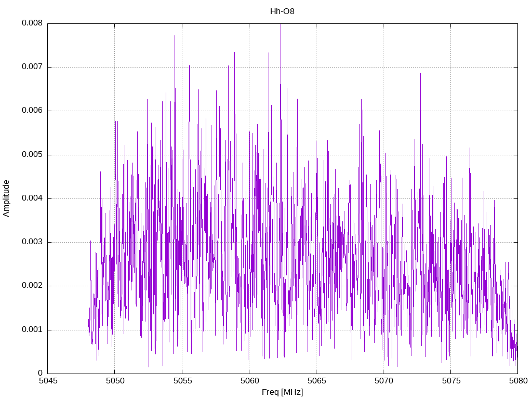532x399 pixels.
Task: Click the y-axis origin label 0
Action: [41, 373]
